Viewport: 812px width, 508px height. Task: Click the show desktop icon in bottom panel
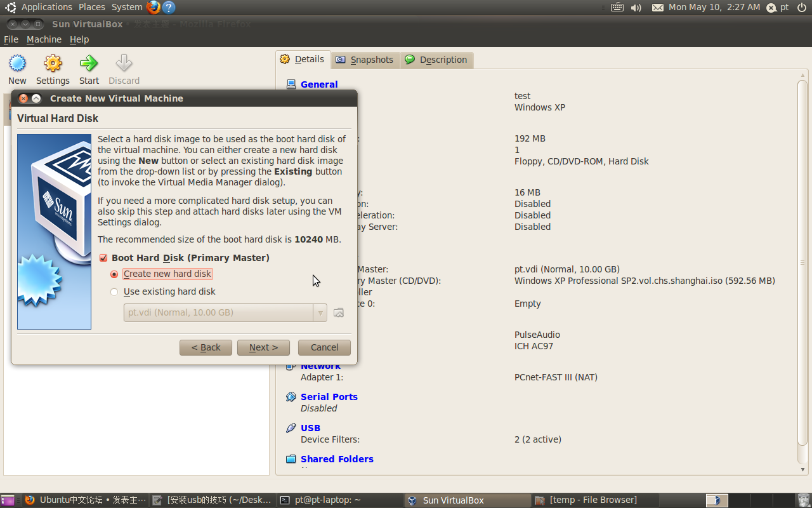8,500
